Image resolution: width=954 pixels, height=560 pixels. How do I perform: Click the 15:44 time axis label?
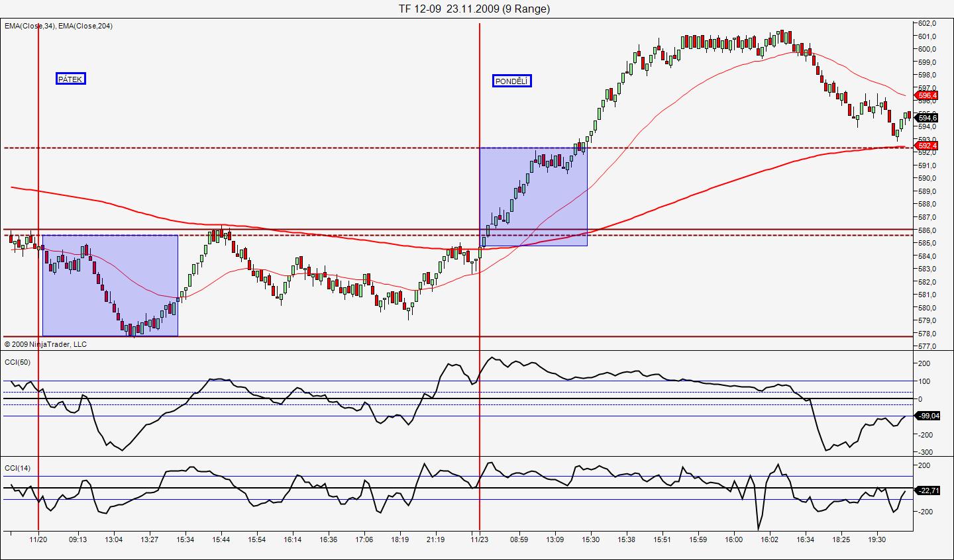pyautogui.click(x=221, y=539)
